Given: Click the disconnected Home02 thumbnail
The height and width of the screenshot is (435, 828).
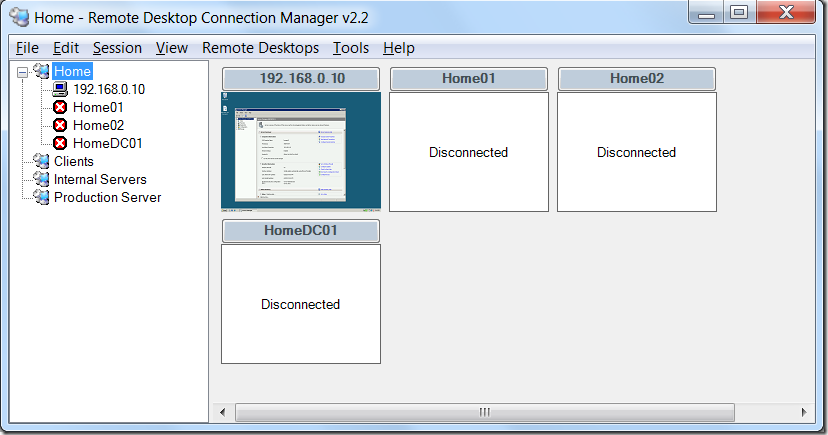Looking at the screenshot, I should coord(637,152).
